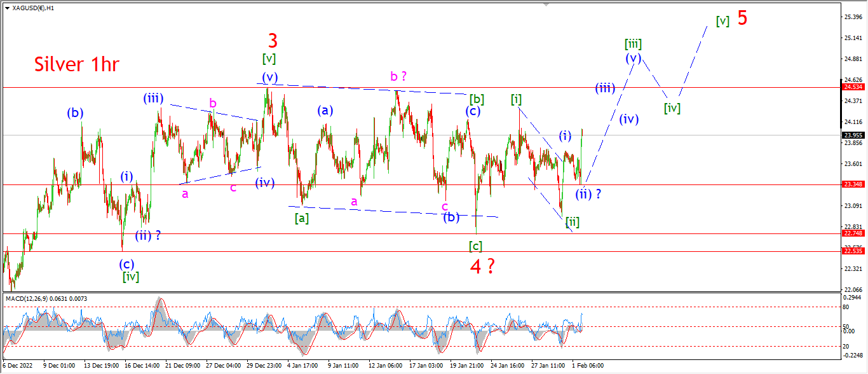The width and height of the screenshot is (868, 374).
Task: Select the large red wave 3 label
Action: (273, 41)
